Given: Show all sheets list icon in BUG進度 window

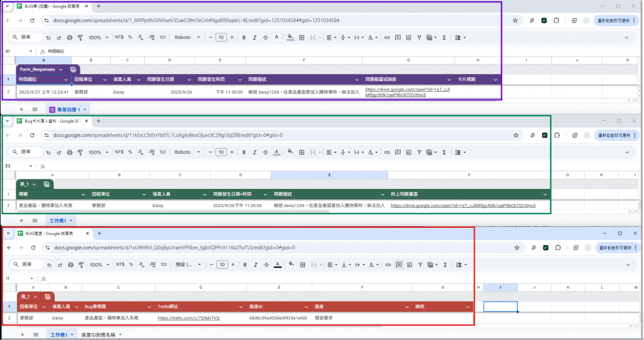Looking at the screenshot, I should tap(36, 335).
